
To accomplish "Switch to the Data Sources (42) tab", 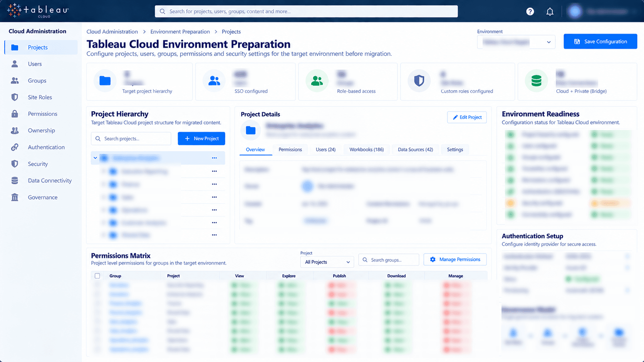I will tap(415, 150).
